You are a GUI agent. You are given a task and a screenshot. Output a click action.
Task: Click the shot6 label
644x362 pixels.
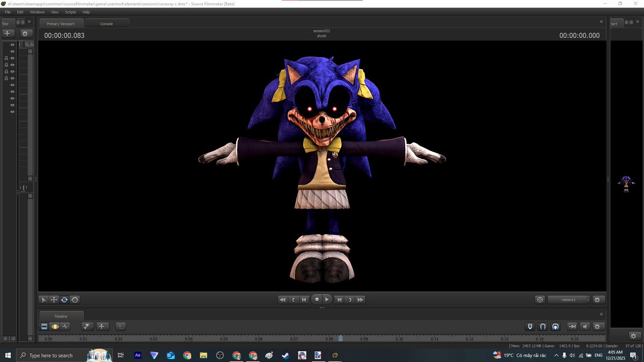(321, 36)
